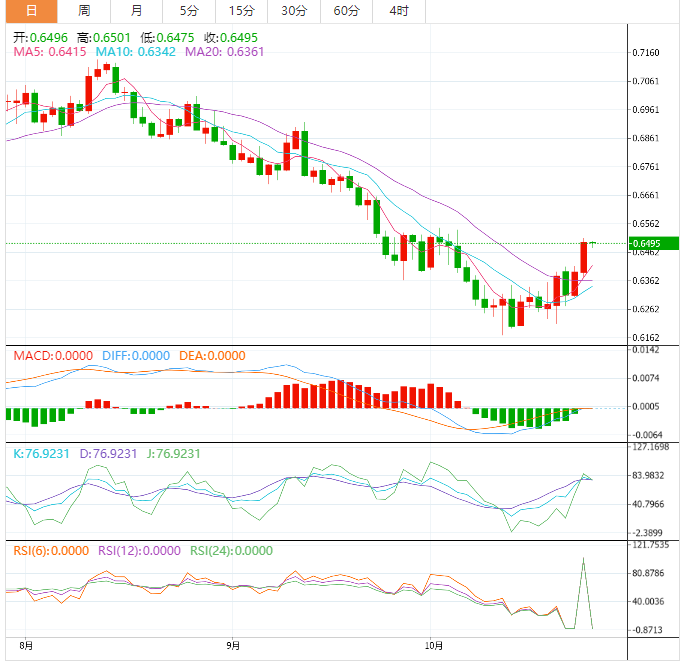This screenshot has width=685, height=668.
Task: Click the 0.6562 price axis label
Action: click(x=646, y=224)
